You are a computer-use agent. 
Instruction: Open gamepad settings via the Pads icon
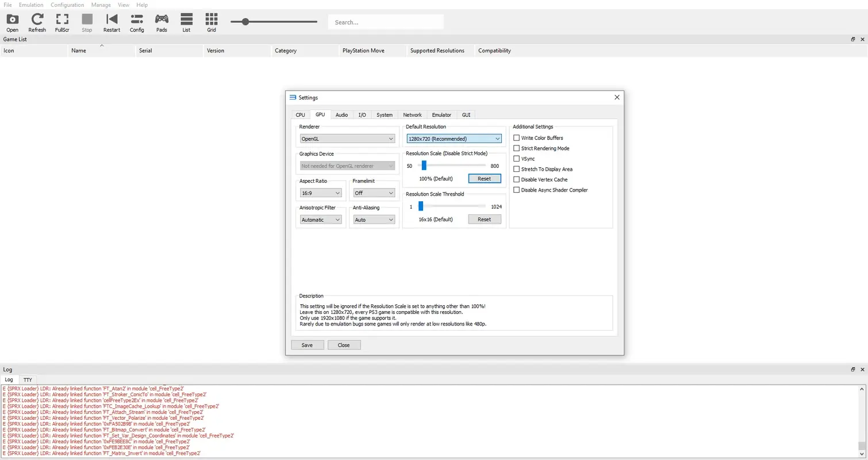[x=162, y=22]
